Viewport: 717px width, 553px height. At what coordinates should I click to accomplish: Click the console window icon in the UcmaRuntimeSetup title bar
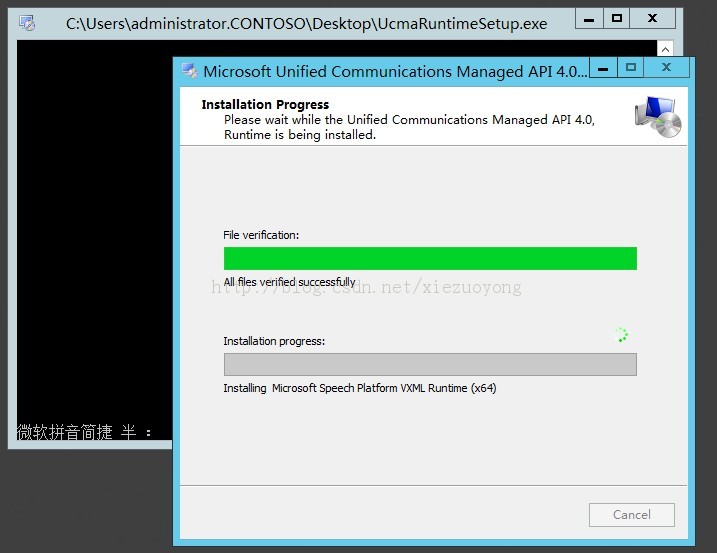coord(27,23)
